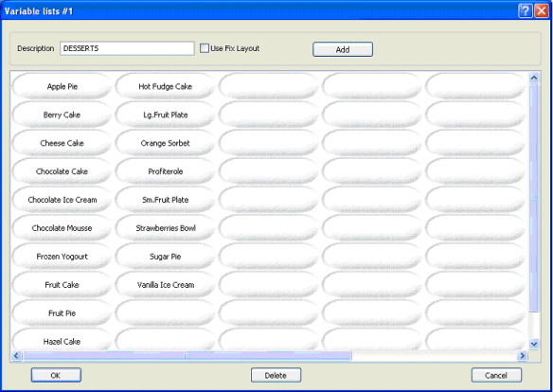Screen dimensions: 553x392
Task: Click the scroll up arrow
Action: pyautogui.click(x=534, y=78)
